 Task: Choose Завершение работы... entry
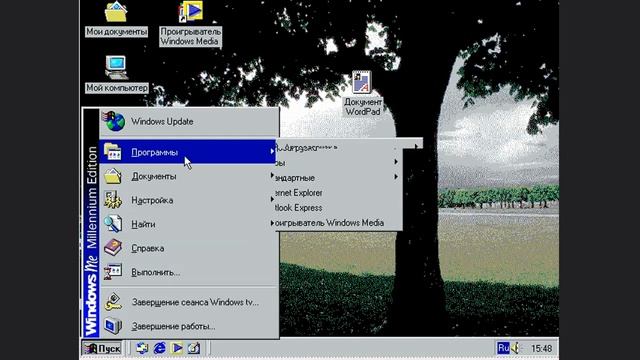[x=189, y=326]
